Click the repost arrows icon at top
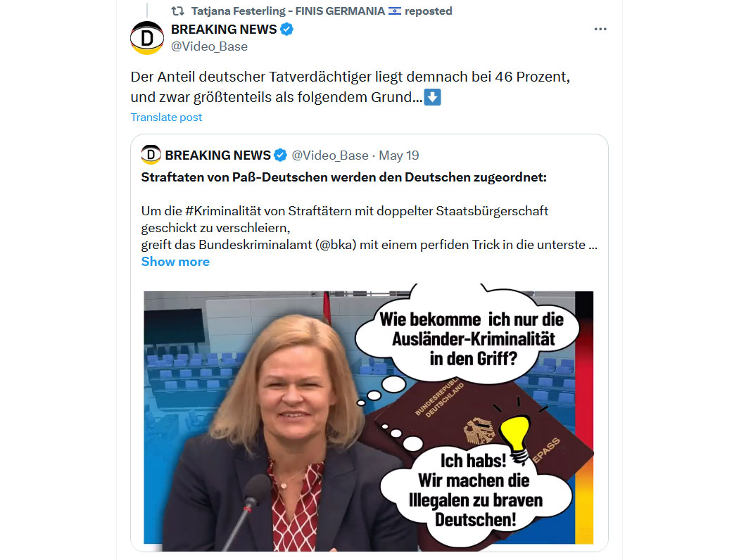This screenshot has height=560, width=739. 177,11
